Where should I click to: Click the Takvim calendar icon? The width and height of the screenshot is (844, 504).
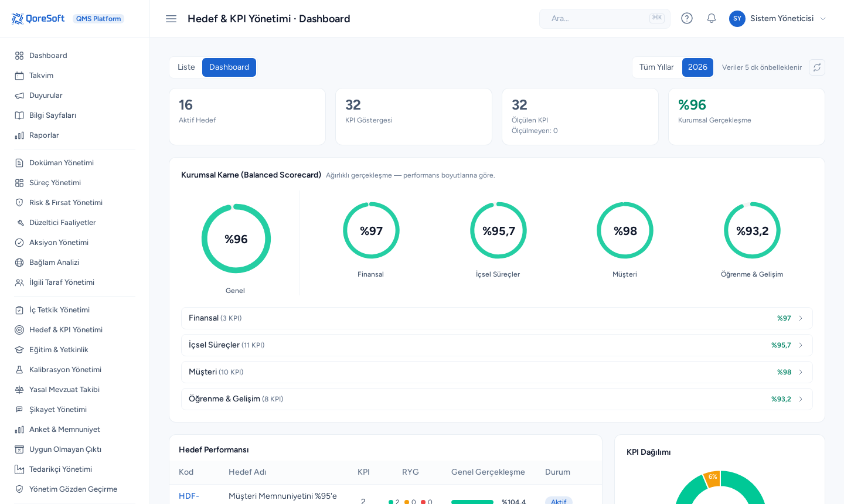click(x=19, y=76)
